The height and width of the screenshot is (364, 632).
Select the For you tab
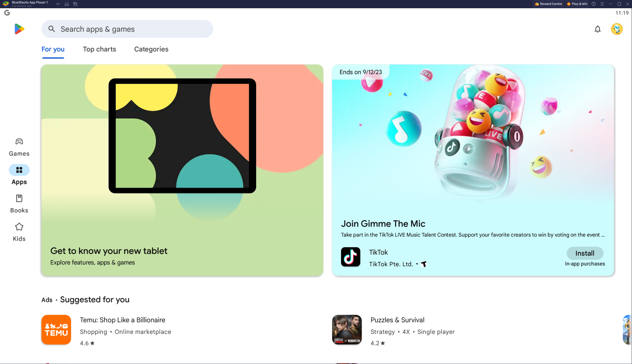coord(53,49)
